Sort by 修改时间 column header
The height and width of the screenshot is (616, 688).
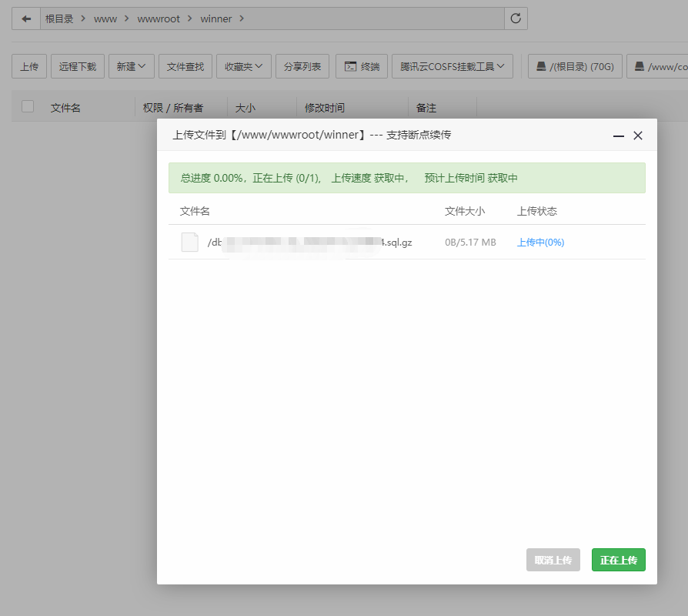pyautogui.click(x=325, y=108)
